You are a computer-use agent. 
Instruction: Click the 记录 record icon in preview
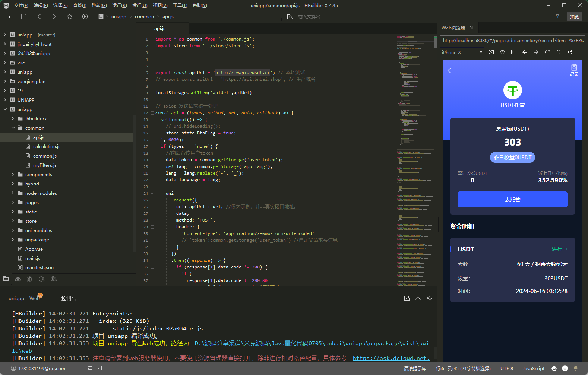click(x=574, y=70)
